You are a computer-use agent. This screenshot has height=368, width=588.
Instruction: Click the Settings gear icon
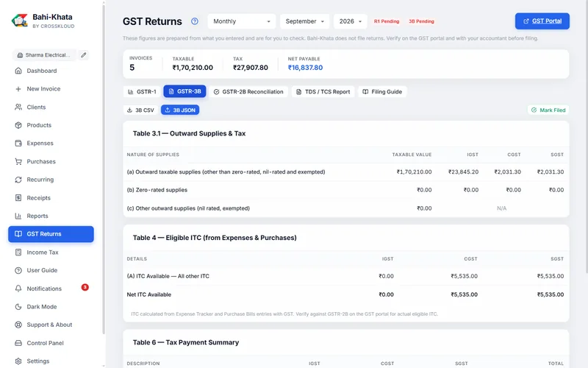pos(18,361)
